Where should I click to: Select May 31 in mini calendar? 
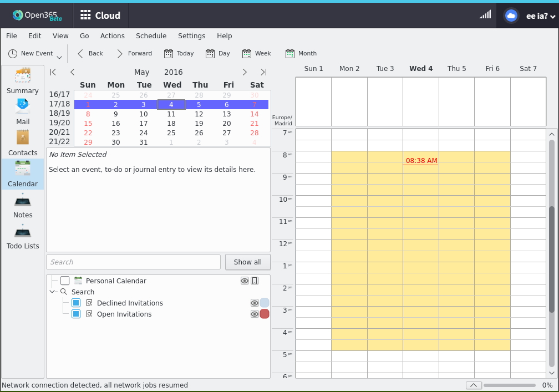(143, 142)
